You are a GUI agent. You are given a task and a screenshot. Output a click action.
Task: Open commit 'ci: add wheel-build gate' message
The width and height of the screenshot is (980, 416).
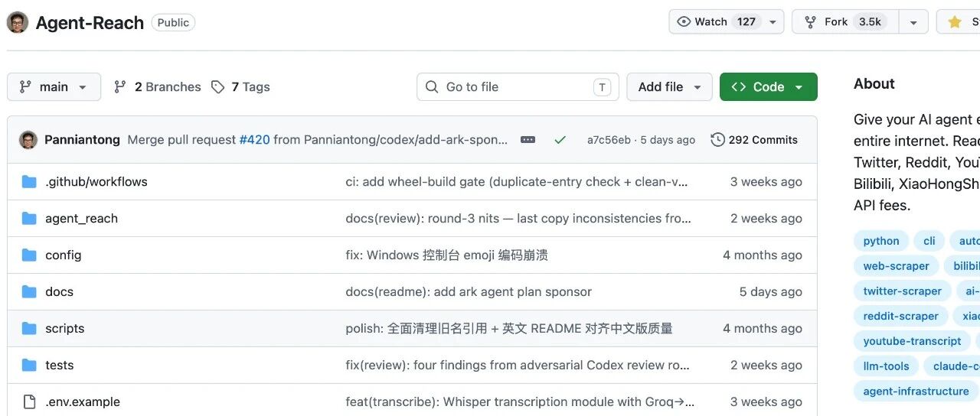click(x=517, y=181)
